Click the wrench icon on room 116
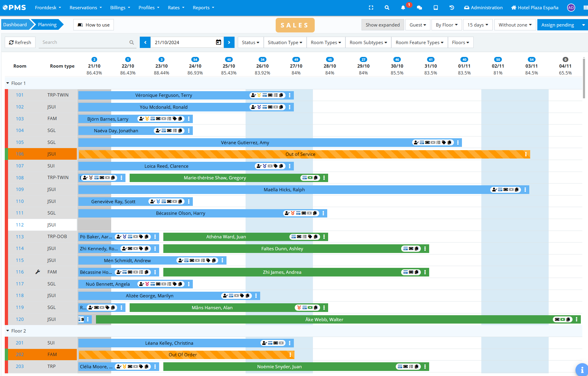Image resolution: width=588 pixels, height=376 pixels. pos(38,272)
